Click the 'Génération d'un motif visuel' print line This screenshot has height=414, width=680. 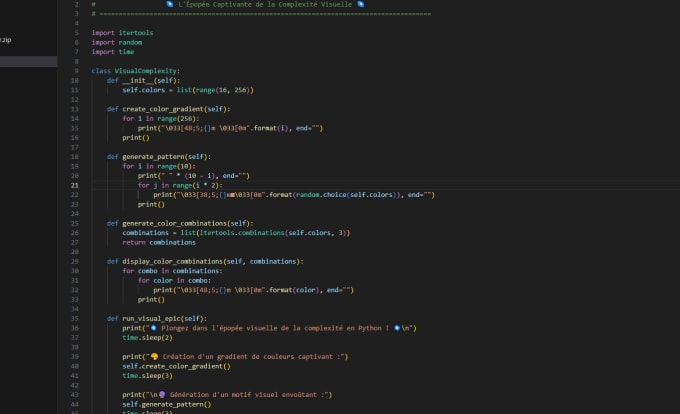227,395
